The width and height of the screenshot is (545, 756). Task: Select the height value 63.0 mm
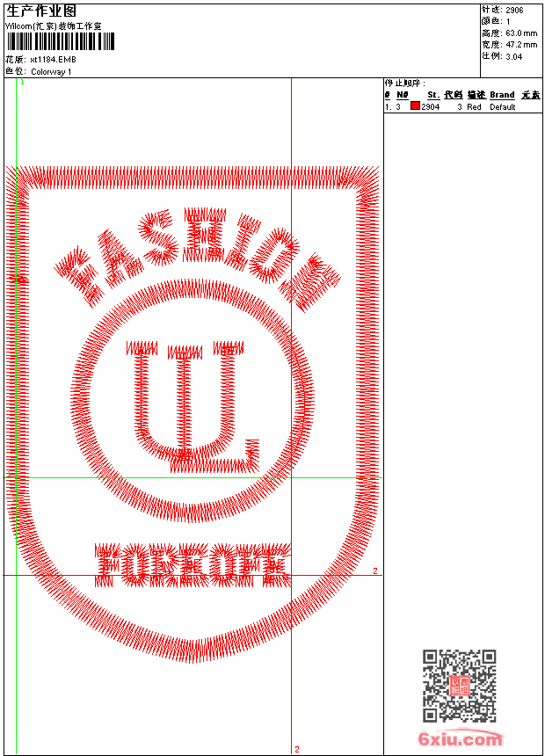(521, 33)
